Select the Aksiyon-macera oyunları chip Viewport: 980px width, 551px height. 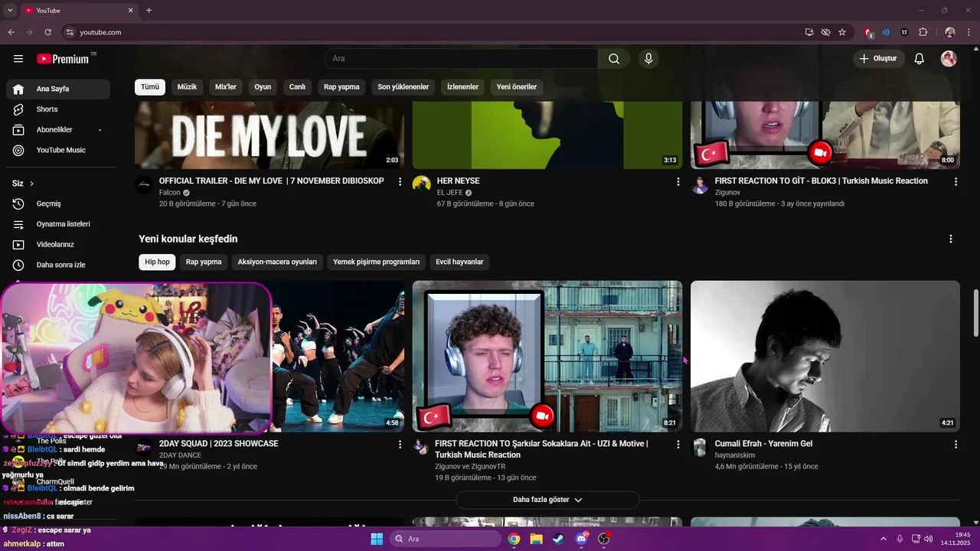(277, 262)
